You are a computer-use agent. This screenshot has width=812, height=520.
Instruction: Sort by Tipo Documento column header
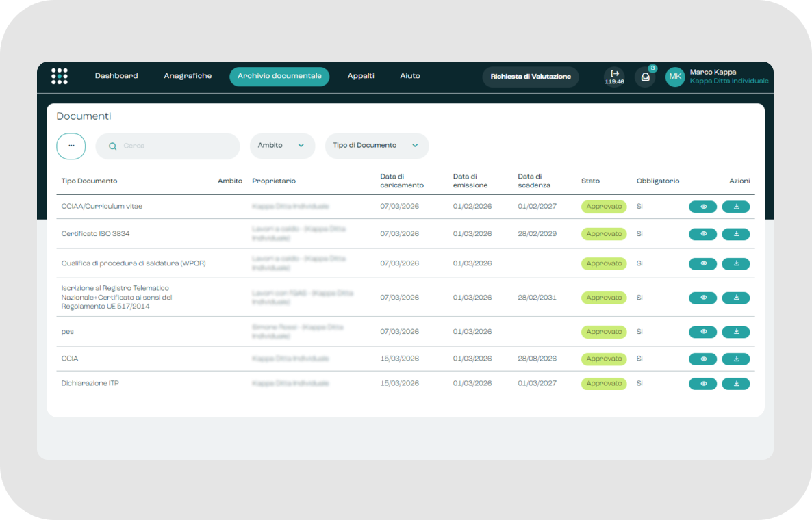[x=89, y=181]
